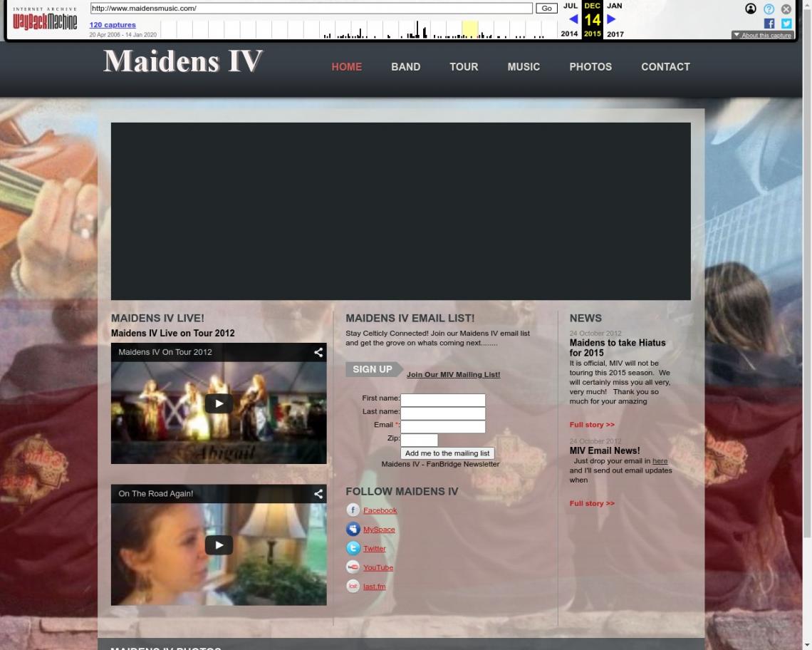Open the BAND nav item
The height and width of the screenshot is (650, 812).
[405, 67]
